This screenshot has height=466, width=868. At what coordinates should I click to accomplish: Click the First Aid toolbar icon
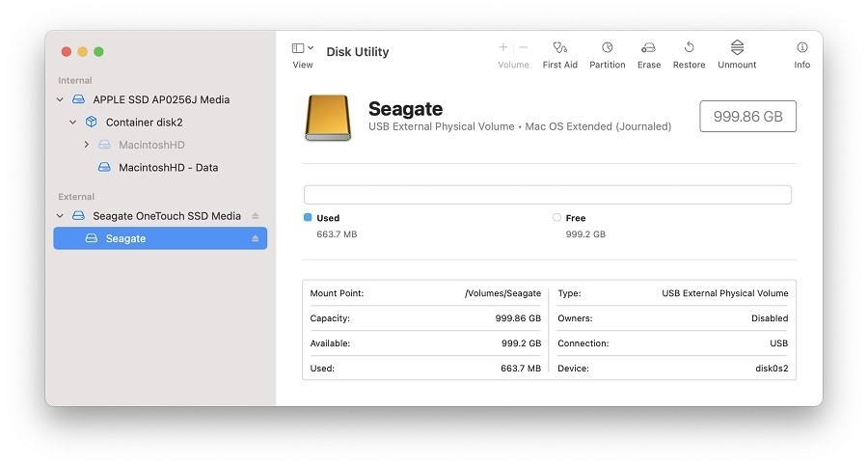pyautogui.click(x=559, y=47)
